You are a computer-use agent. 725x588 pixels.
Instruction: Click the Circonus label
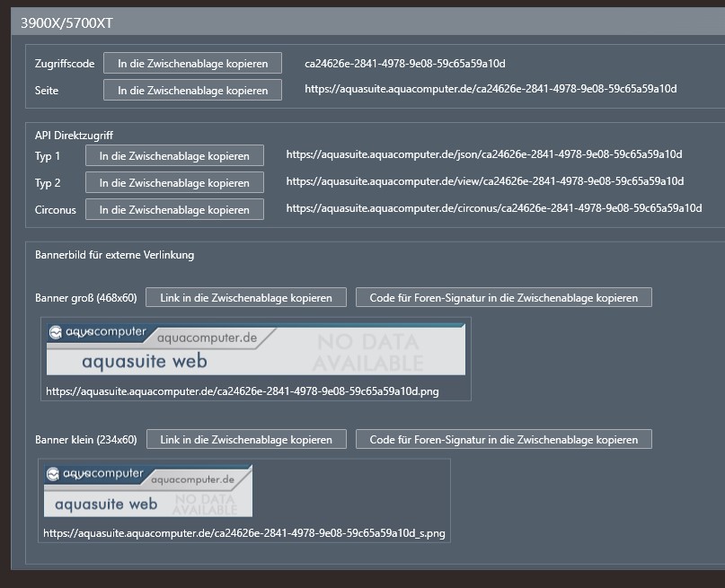pyautogui.click(x=56, y=210)
